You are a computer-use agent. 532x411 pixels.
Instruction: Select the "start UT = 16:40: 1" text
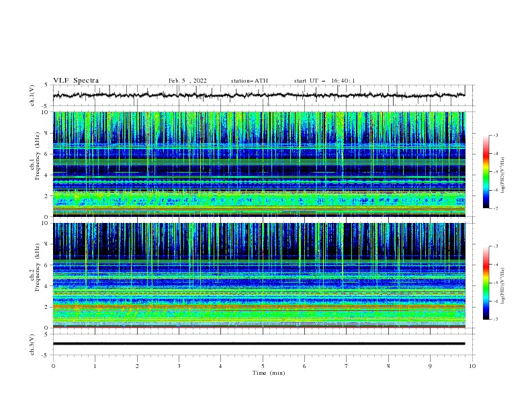point(324,81)
